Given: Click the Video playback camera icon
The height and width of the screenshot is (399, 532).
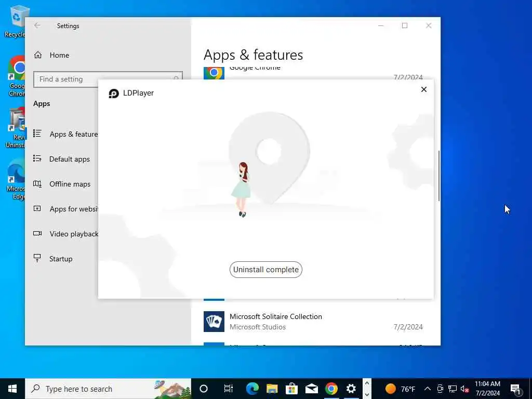Looking at the screenshot, I should coord(37,233).
